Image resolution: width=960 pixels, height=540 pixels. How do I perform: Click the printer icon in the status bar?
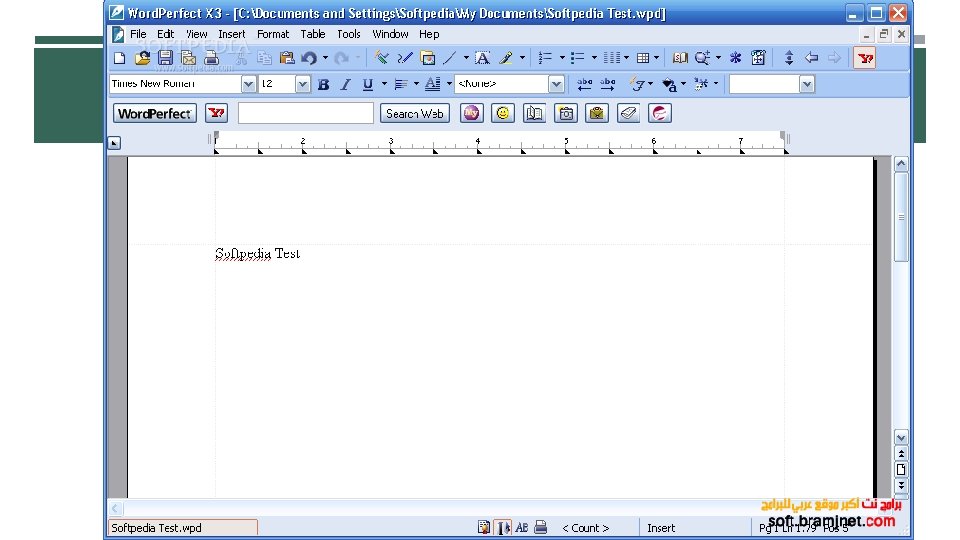(x=541, y=527)
